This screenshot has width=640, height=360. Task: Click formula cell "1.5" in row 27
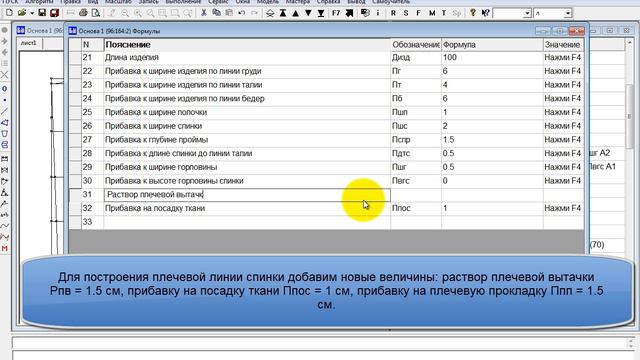492,140
